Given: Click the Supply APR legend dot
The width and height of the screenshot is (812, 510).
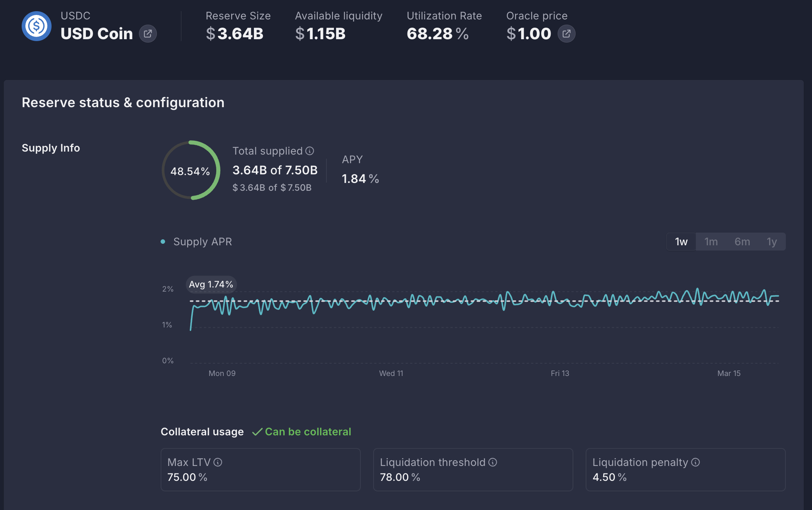Looking at the screenshot, I should (163, 242).
